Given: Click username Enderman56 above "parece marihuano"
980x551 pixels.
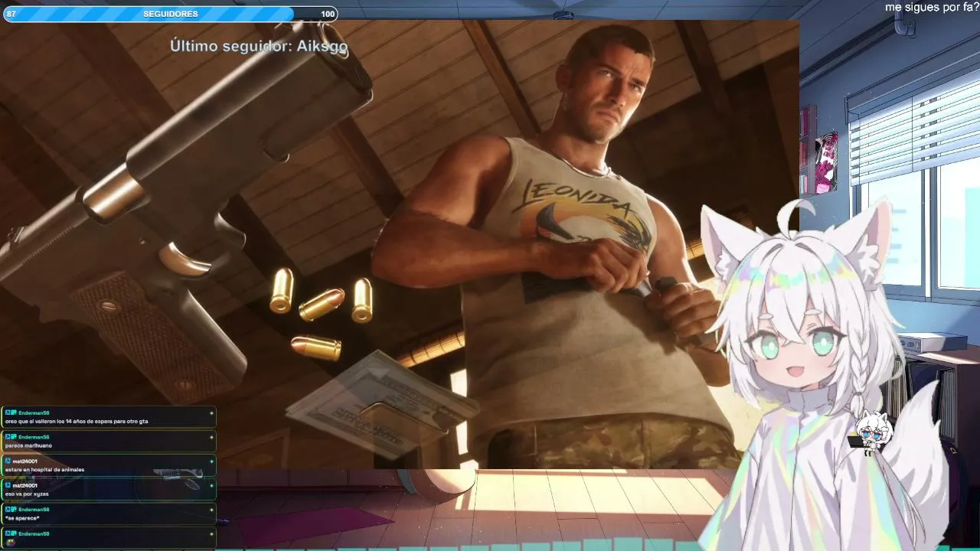Looking at the screenshot, I should pos(34,437).
